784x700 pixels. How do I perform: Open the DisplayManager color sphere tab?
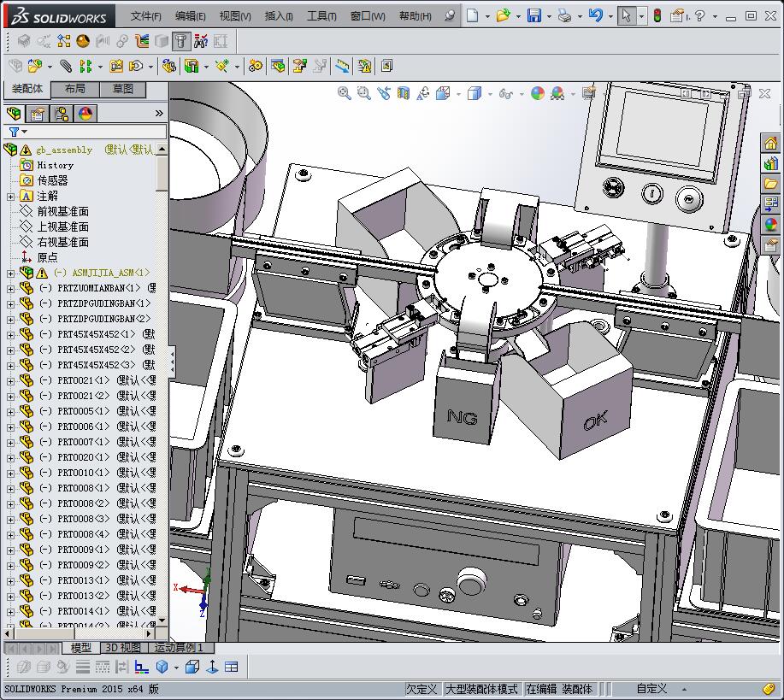(85, 114)
